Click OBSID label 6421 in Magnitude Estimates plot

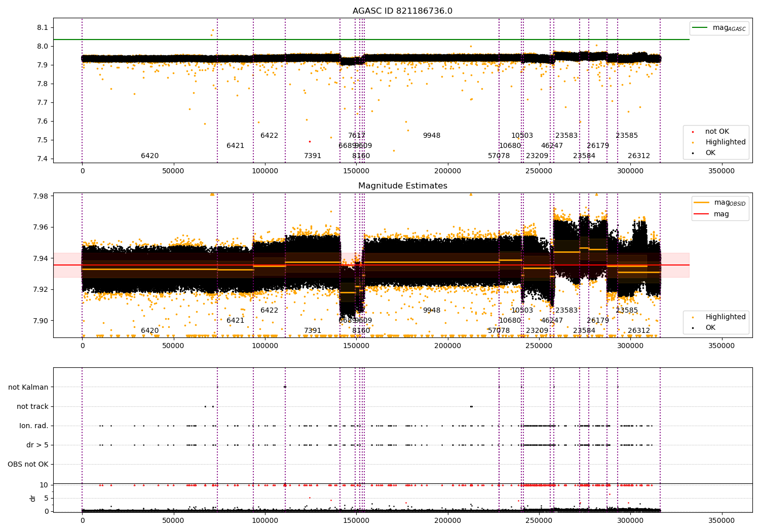click(x=235, y=321)
